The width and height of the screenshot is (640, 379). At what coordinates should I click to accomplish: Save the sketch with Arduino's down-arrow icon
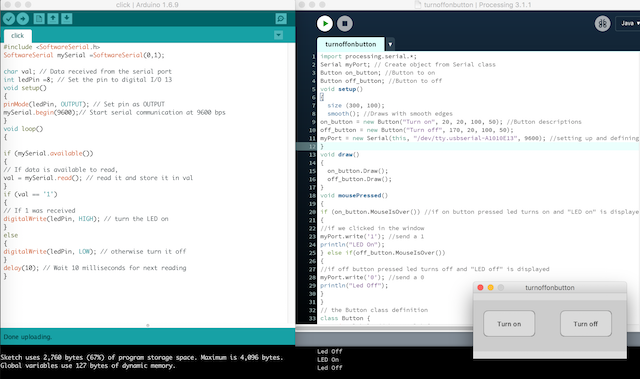(67, 19)
